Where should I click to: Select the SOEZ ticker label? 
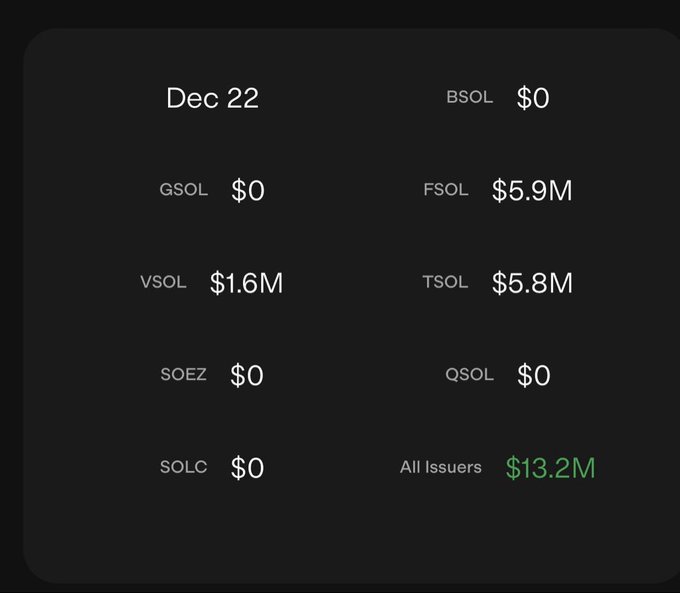(183, 375)
